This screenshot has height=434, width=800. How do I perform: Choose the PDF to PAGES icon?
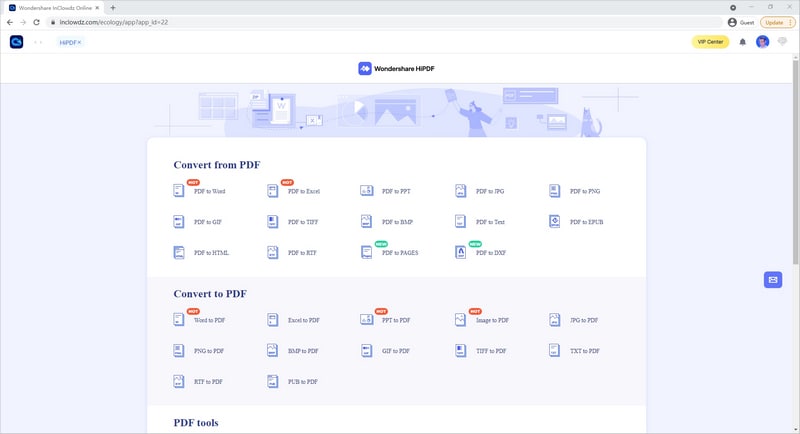(x=366, y=252)
